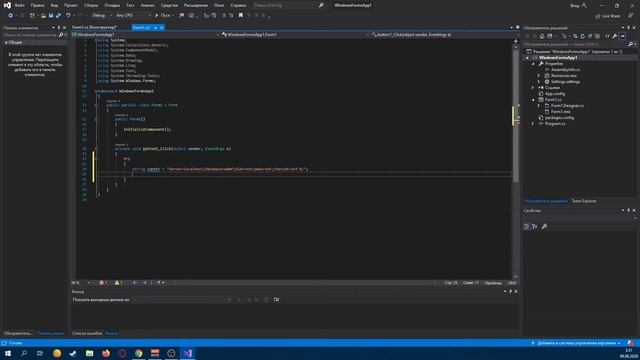This screenshot has height=360, width=640.
Task: Select packages.config in Solution Explorer
Action: pyautogui.click(x=559, y=118)
